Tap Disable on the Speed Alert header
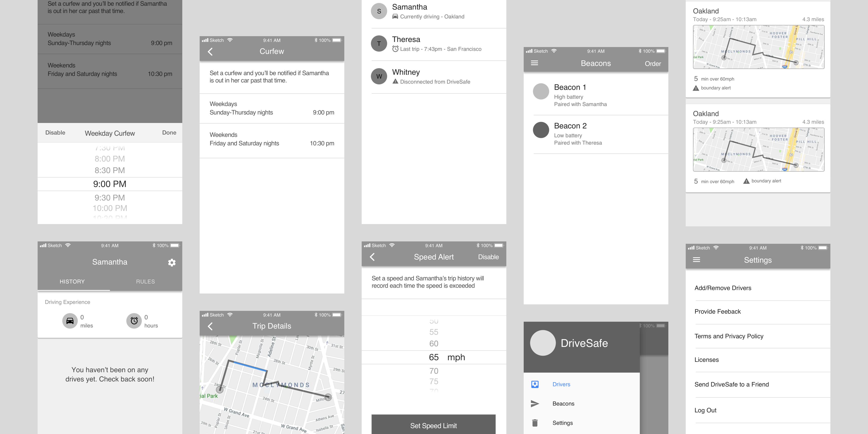 tap(488, 257)
